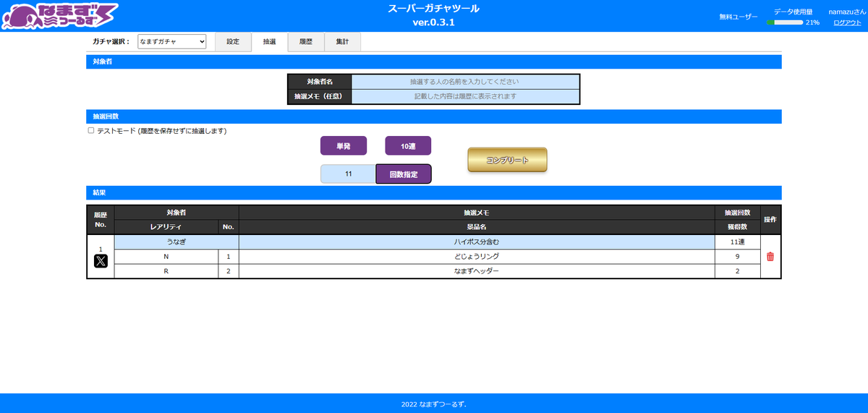Click the data usage progress bar

pos(784,22)
